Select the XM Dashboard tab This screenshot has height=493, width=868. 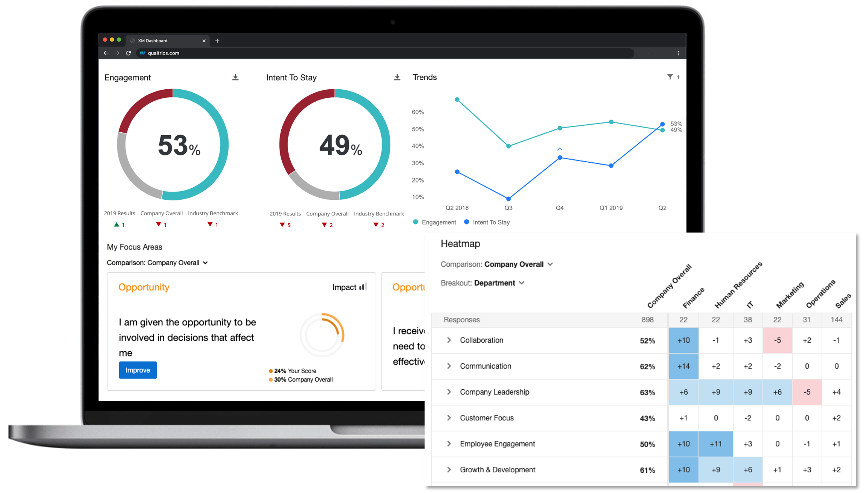coord(168,41)
